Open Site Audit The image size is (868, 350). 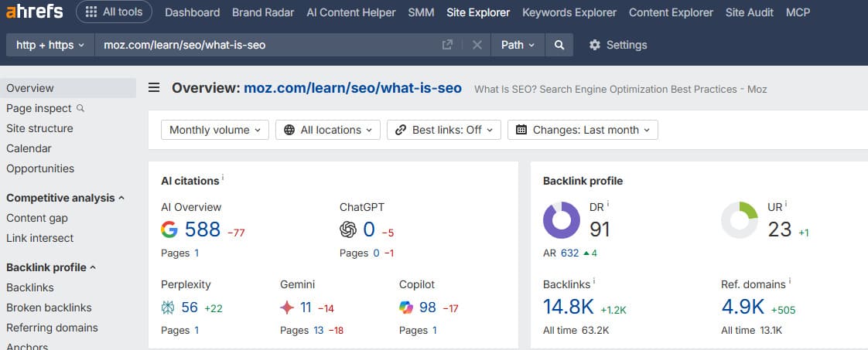point(750,12)
